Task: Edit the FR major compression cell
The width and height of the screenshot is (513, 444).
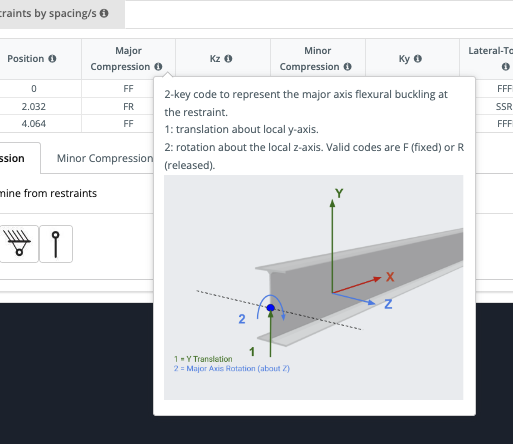Action: coord(128,106)
